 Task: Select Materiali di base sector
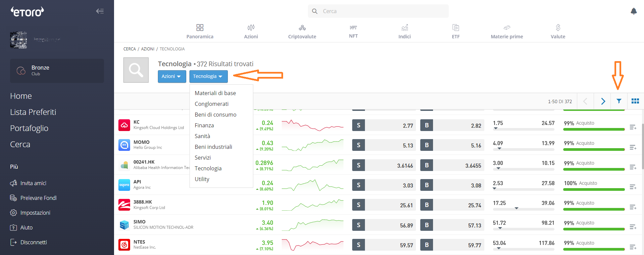coord(215,93)
